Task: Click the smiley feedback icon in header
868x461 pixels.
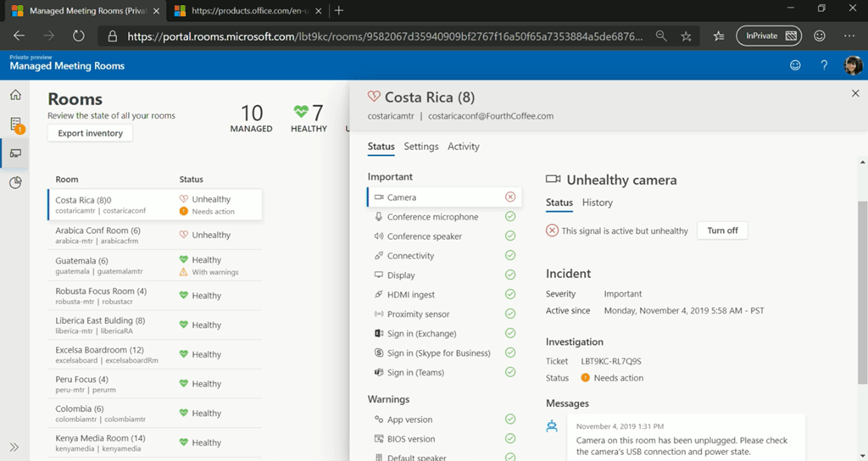Action: click(795, 65)
